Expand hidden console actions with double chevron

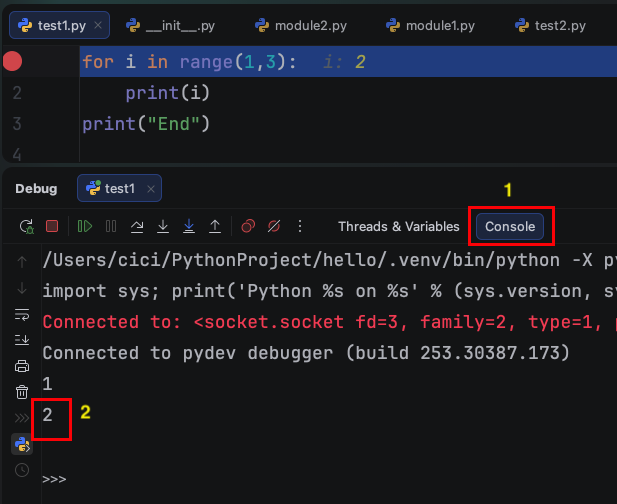click(x=22, y=417)
